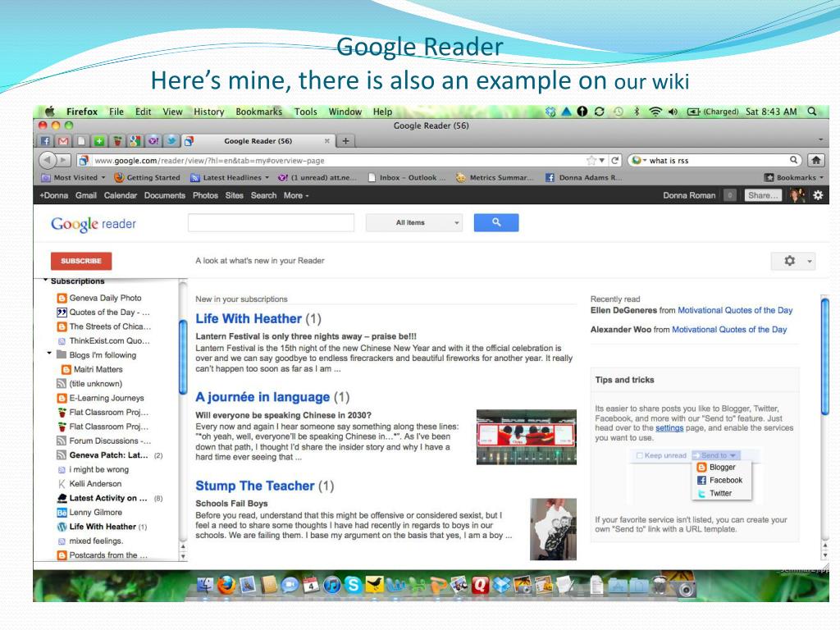Reload the page with the refresh icon

click(x=615, y=160)
